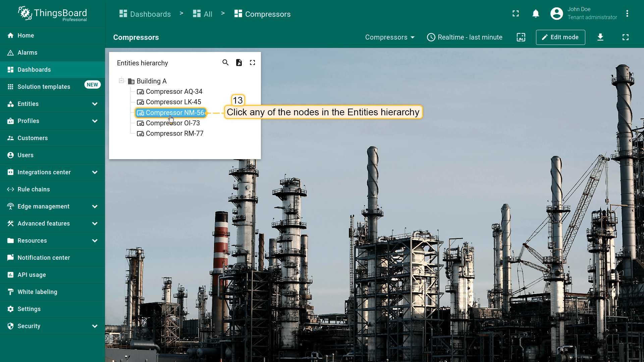The image size is (644, 362).
Task: Open the Realtime - last minute time window
Action: 465,37
